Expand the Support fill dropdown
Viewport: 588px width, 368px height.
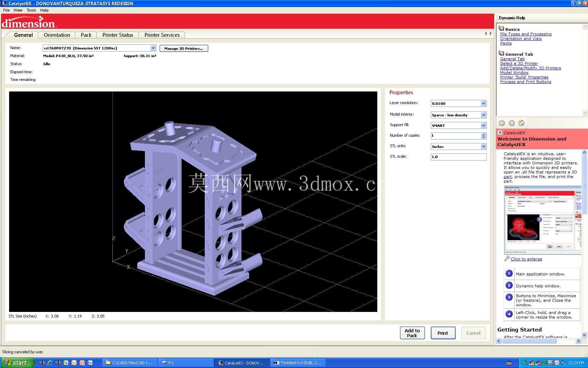[x=483, y=125]
